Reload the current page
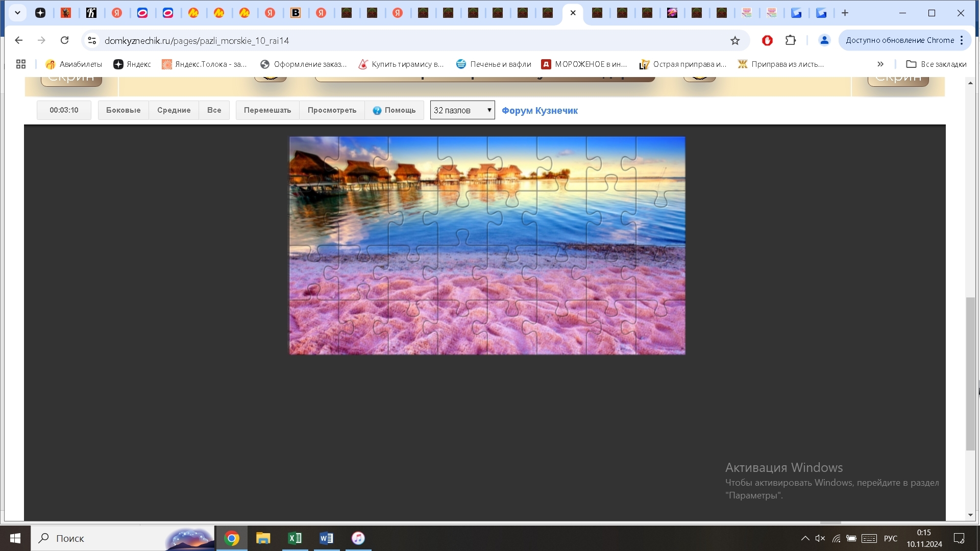 pyautogui.click(x=64, y=40)
